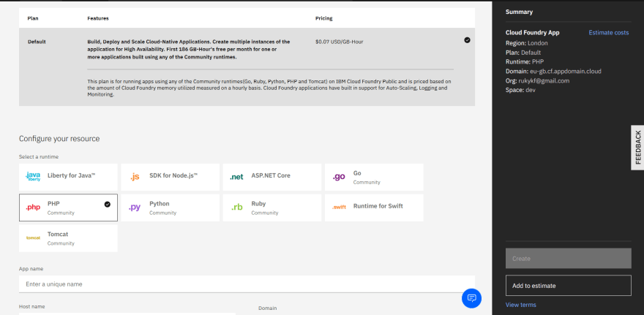Click the Cloud Foundry App title
Image resolution: width=644 pixels, height=315 pixels.
[532, 33]
